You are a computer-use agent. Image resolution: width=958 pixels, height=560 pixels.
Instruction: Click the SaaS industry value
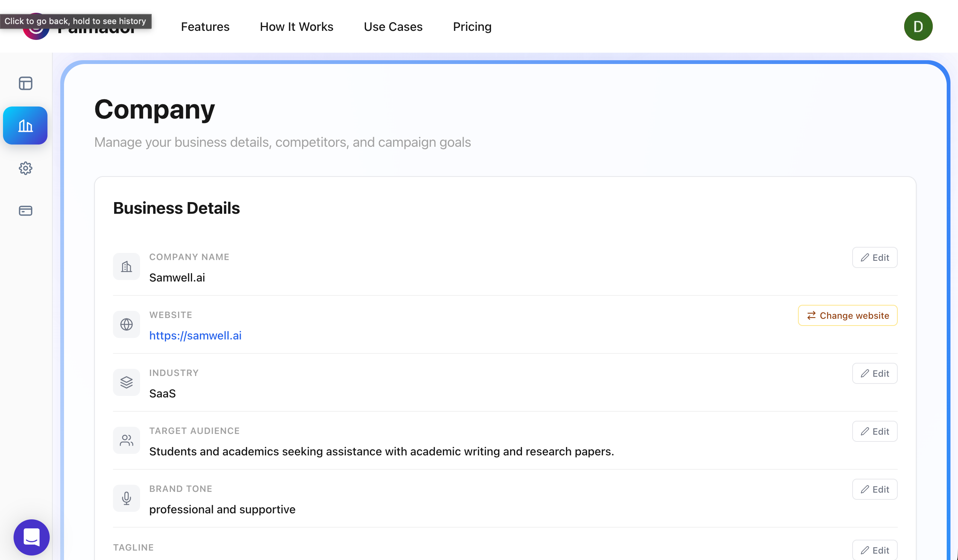(163, 394)
